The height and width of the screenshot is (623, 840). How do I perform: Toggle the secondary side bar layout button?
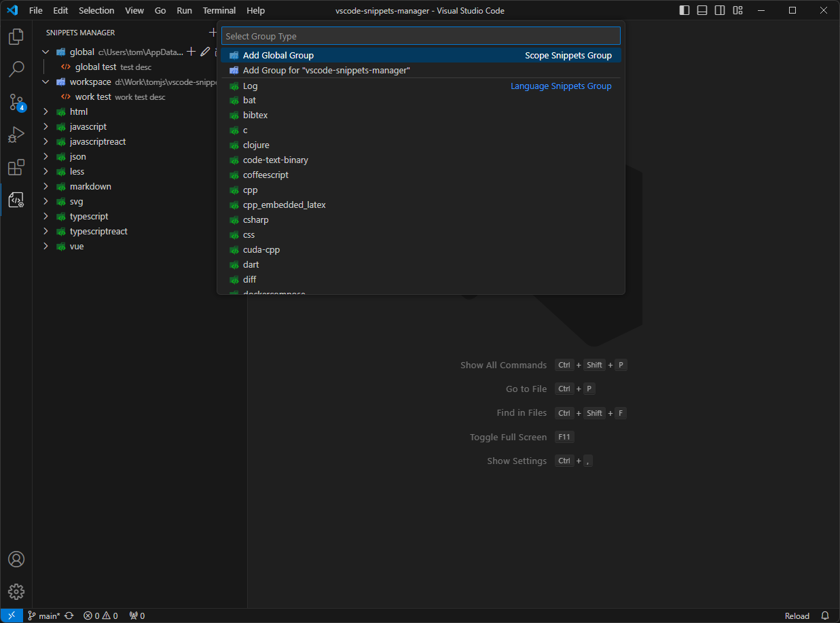[720, 10]
